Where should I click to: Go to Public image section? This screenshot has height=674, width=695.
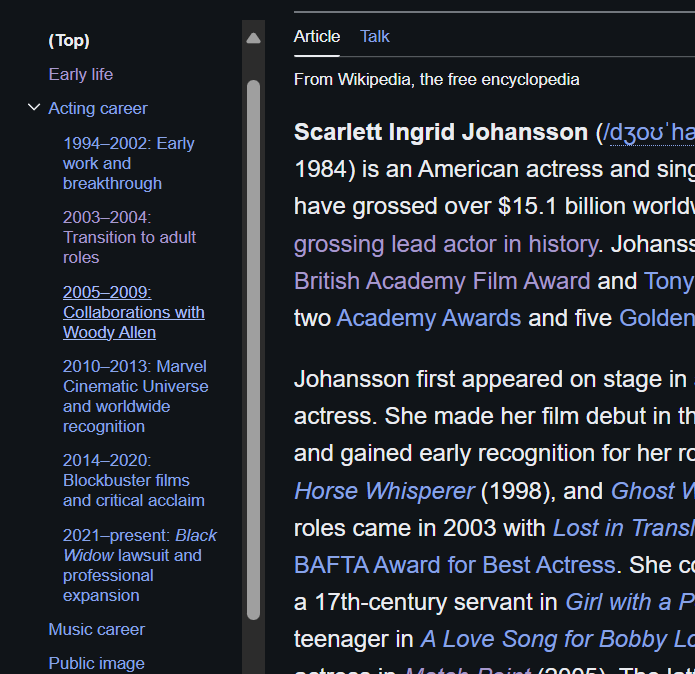tap(97, 663)
